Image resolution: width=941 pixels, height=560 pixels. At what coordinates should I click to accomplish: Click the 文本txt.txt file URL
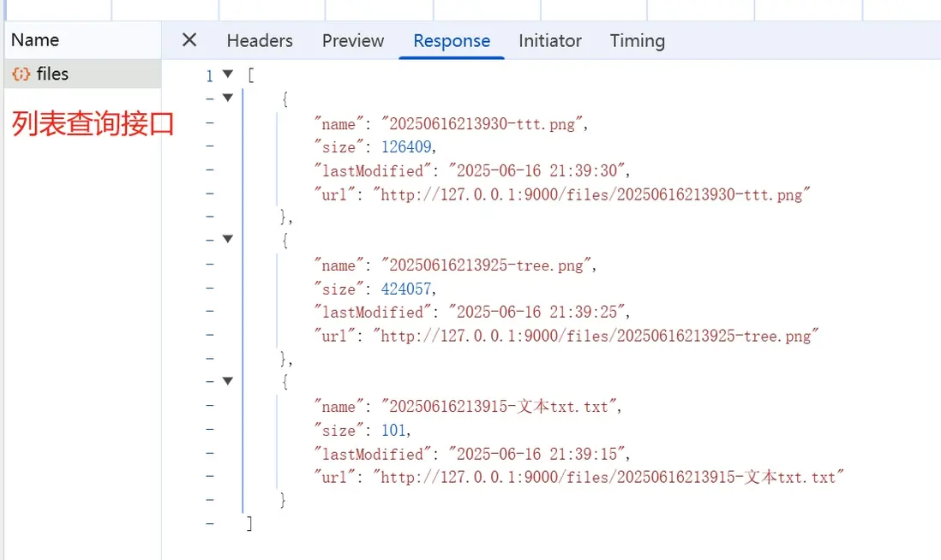pyautogui.click(x=609, y=477)
